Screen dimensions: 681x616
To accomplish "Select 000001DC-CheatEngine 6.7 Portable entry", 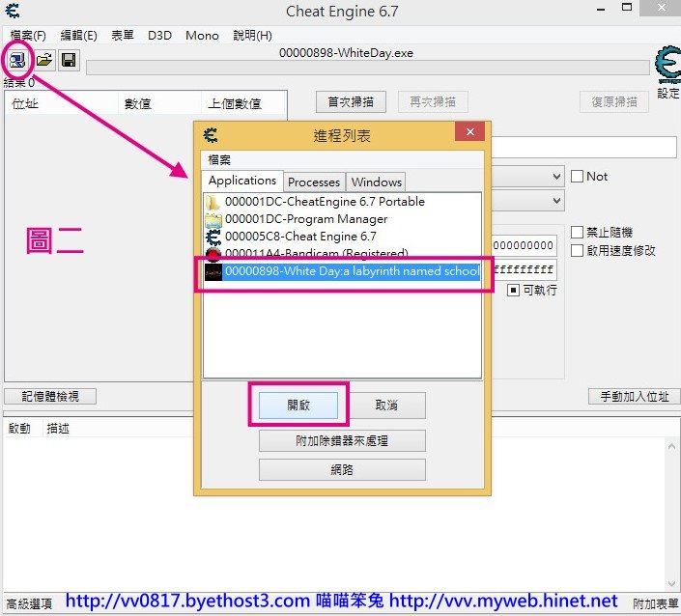I will point(342,203).
